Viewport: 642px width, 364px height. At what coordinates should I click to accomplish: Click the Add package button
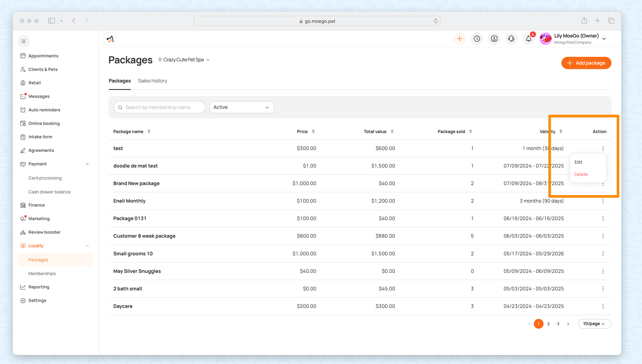pyautogui.click(x=586, y=63)
